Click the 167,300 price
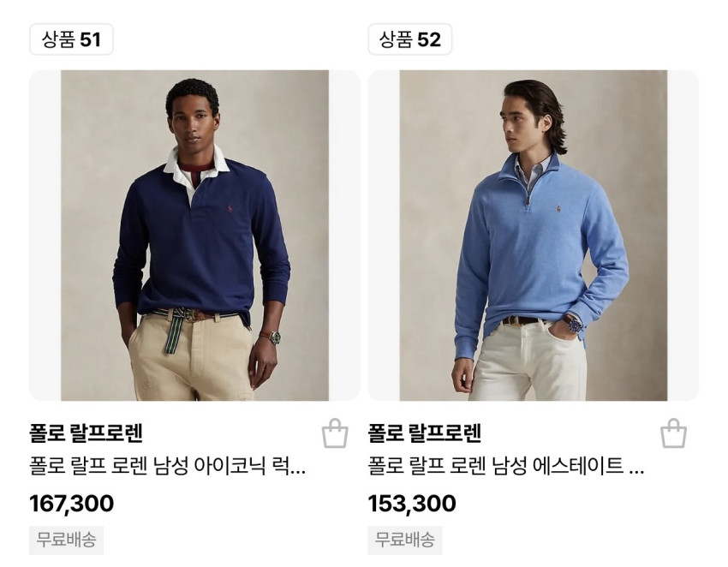Screen dimensions: 728x567 [x=71, y=504]
